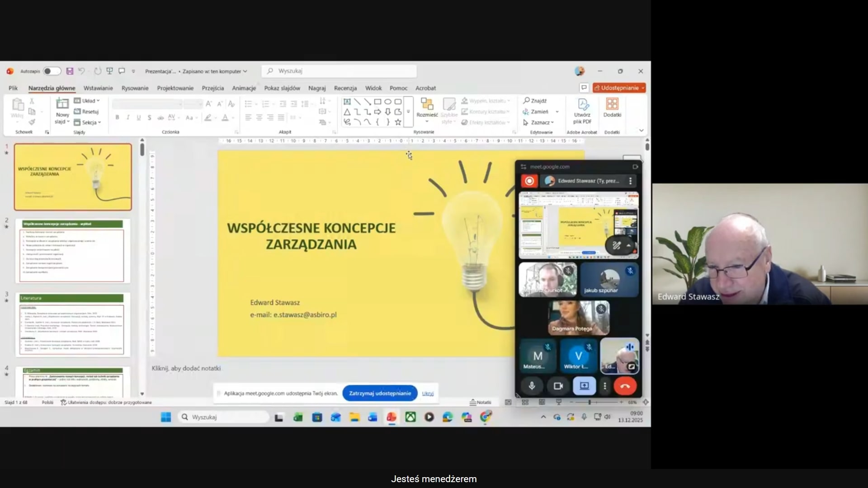Turn off camera in Meet panel
868x488 pixels.
558,386
